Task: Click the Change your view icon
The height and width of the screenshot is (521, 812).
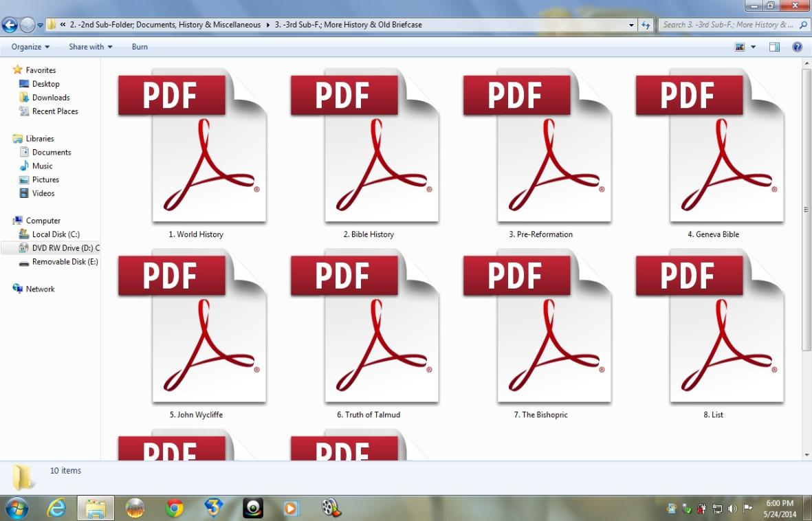Action: point(740,47)
